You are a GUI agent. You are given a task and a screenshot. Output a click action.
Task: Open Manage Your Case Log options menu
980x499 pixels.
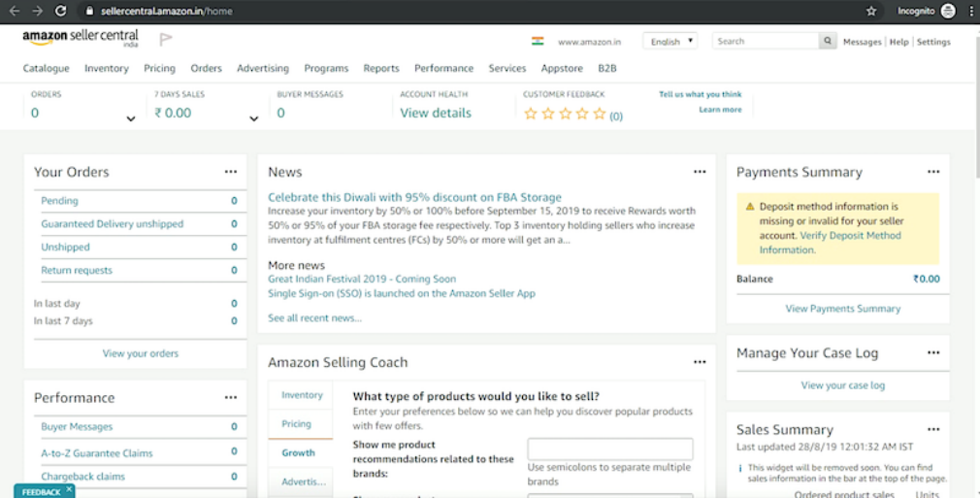933,352
